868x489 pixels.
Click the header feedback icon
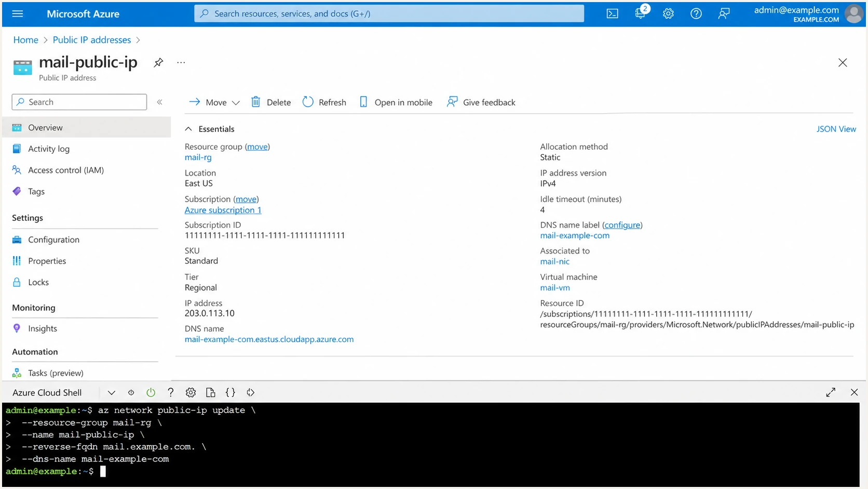724,14
